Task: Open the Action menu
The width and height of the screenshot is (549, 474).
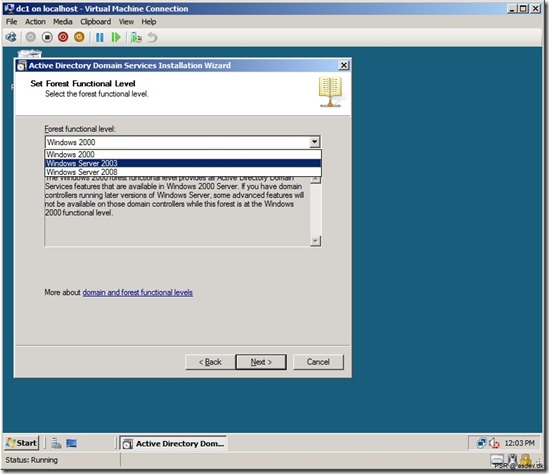Action: click(35, 22)
